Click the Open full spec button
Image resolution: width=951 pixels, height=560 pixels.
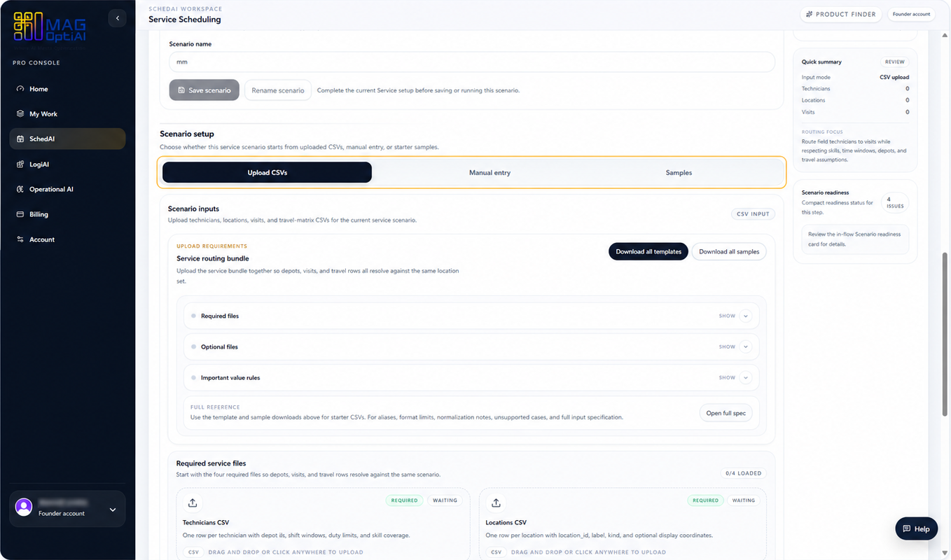tap(726, 413)
